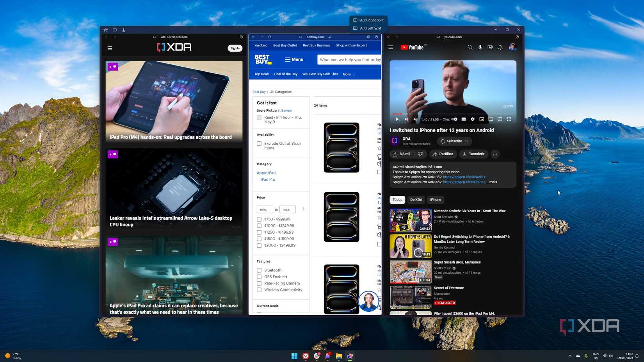This screenshot has width=644, height=362.
Task: Show hidden system tray icons
Action: [570, 356]
